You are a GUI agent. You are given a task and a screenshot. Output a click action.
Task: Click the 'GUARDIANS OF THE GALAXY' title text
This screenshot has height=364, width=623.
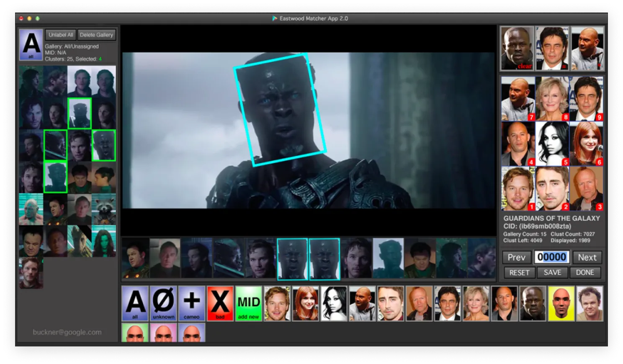551,218
